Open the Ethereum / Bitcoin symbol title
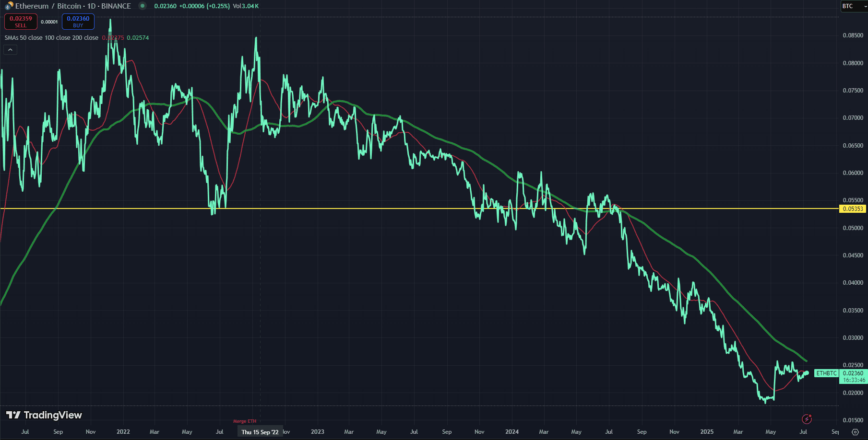This screenshot has height=440, width=868. pyautogui.click(x=73, y=6)
